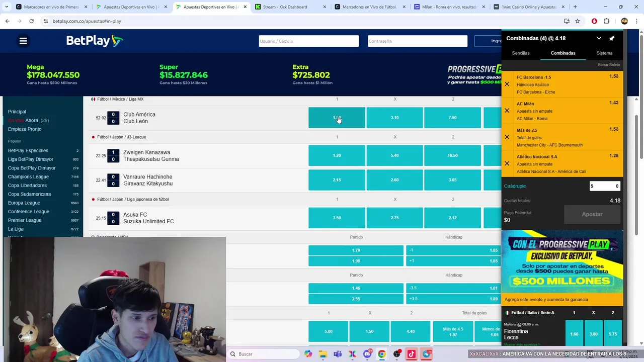Focus the Cuádruple stake amount field

[x=605, y=186]
